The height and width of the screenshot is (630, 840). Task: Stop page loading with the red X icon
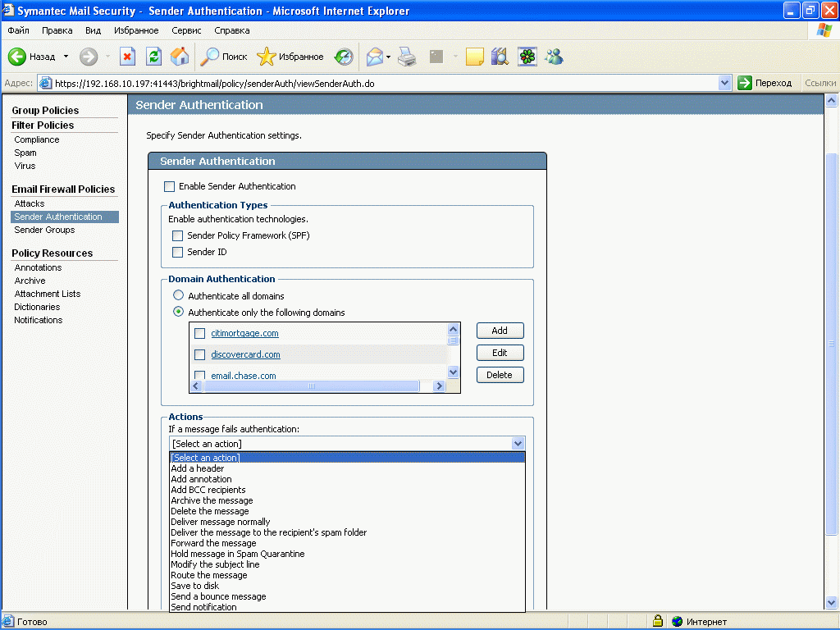[127, 57]
